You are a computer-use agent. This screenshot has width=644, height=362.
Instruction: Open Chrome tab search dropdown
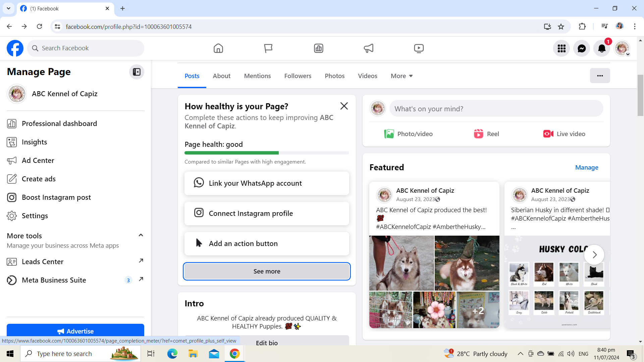coord(8,8)
